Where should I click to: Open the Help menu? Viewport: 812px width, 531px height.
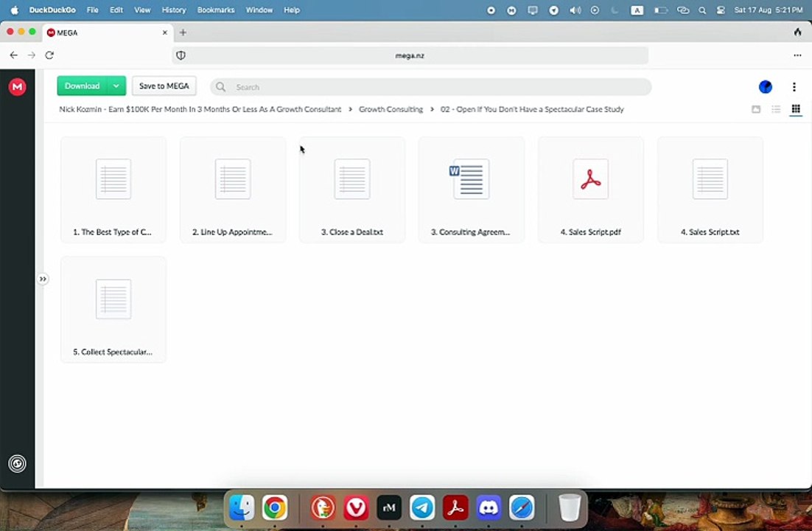pos(292,10)
